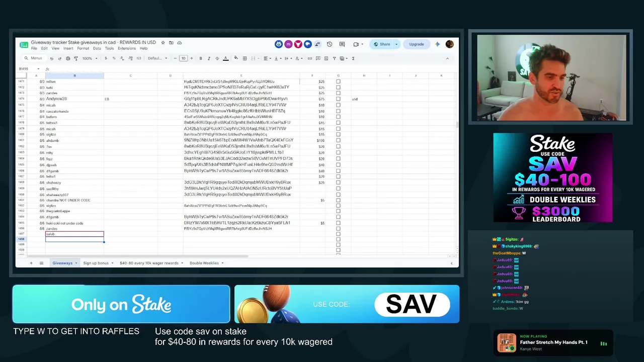Open the font family dropdown

[x=157, y=58]
